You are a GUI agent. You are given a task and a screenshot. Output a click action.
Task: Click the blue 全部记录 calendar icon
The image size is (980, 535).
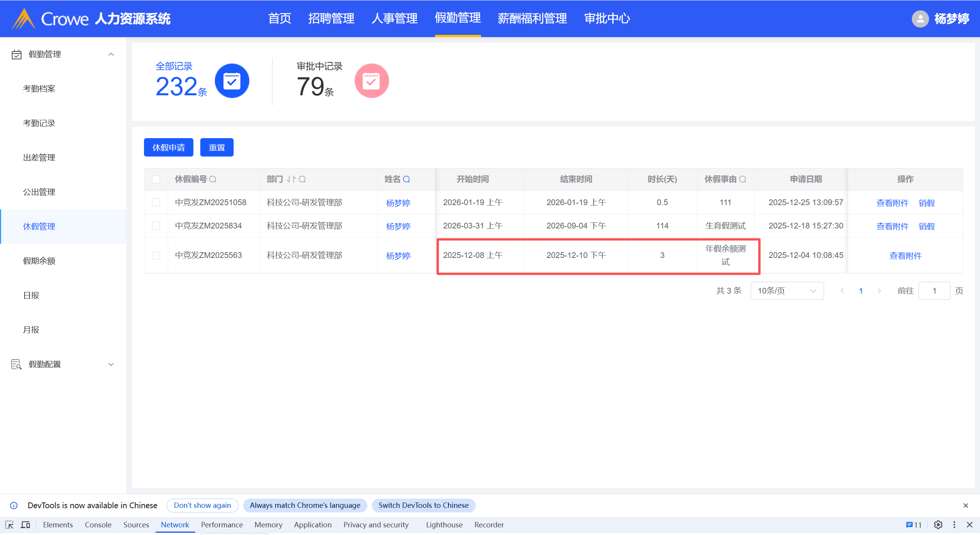232,81
